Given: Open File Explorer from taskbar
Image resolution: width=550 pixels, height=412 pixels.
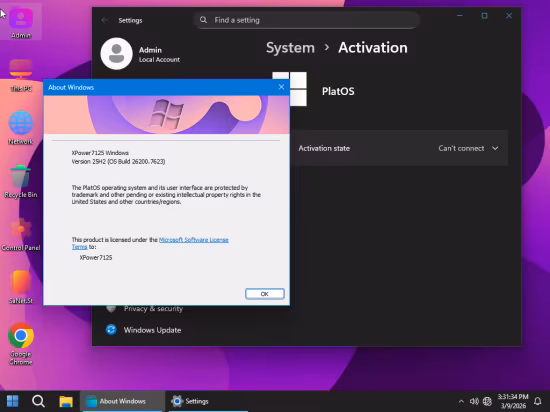Looking at the screenshot, I should point(66,401).
